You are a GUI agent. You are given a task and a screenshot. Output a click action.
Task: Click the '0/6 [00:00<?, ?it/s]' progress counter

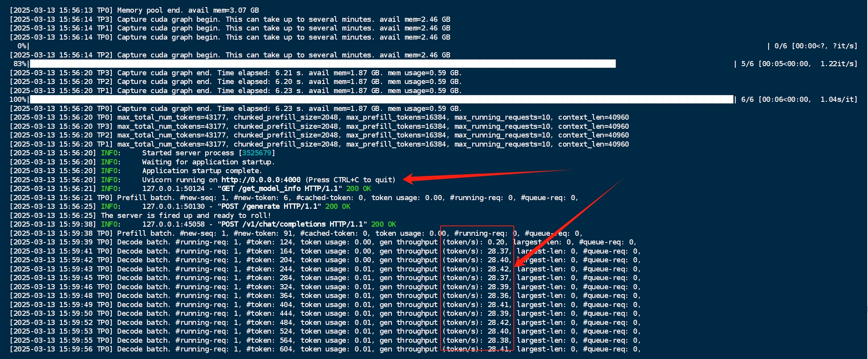(x=816, y=46)
